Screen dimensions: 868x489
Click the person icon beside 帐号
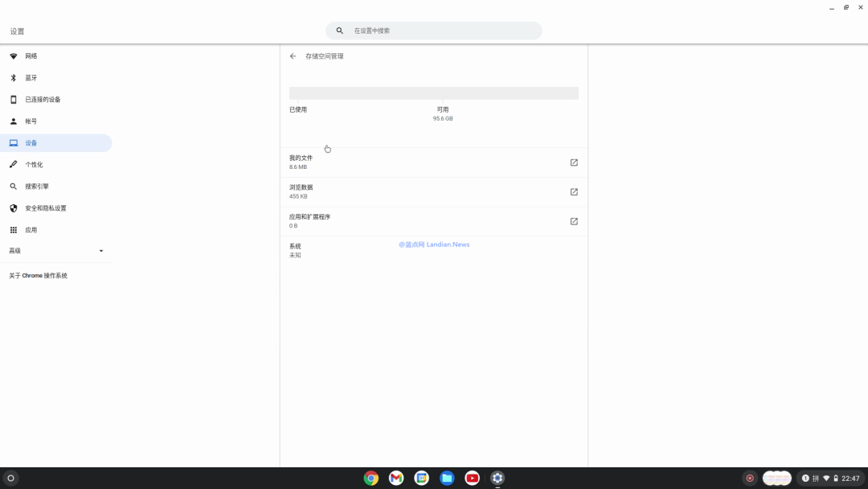[14, 121]
